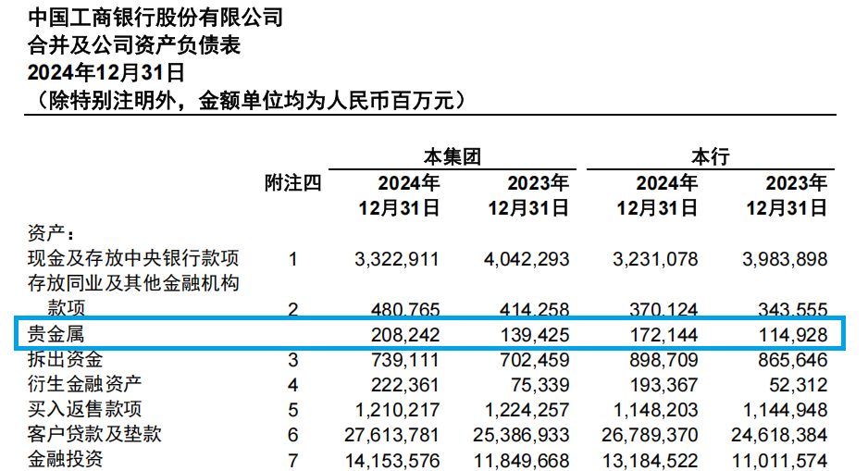Screen dimensions: 868x471
Task: Click value 139,425 in the 贵金属 row
Action: [535, 335]
